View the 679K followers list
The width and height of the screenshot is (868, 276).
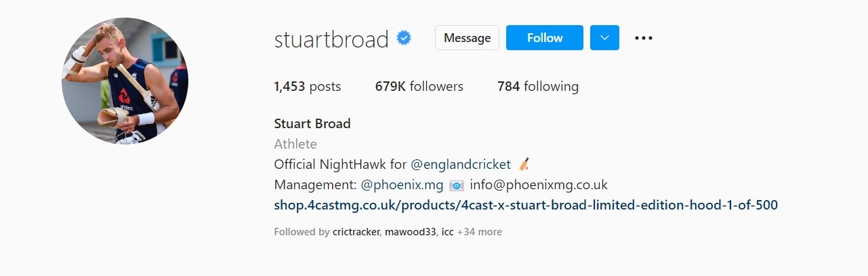pyautogui.click(x=419, y=86)
